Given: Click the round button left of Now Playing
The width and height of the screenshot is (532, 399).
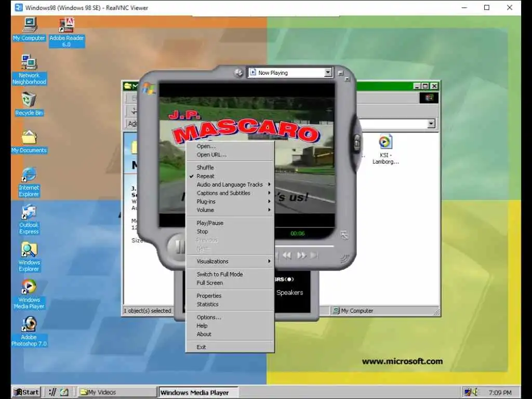Looking at the screenshot, I should (x=238, y=73).
